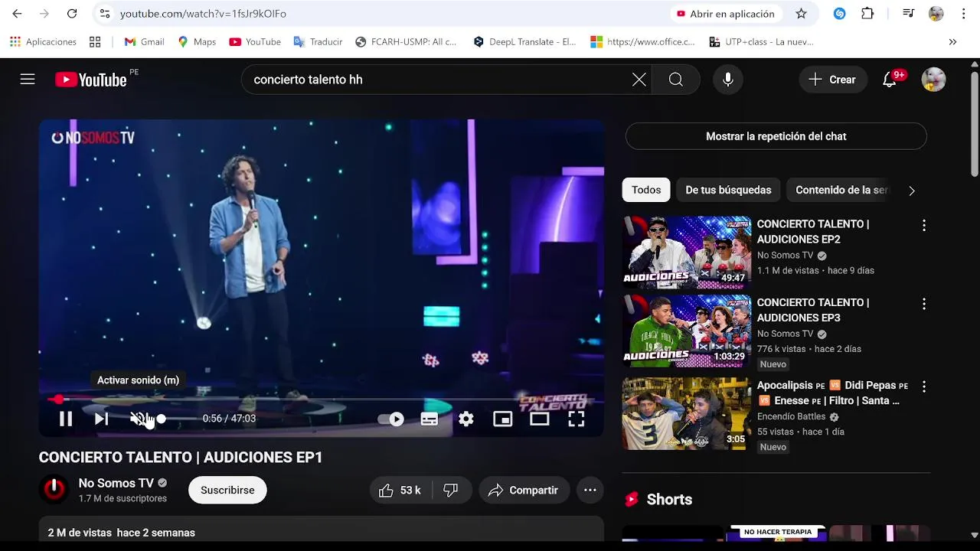Image resolution: width=980 pixels, height=551 pixels.
Task: Go to YouTube home via logo
Action: 91,80
